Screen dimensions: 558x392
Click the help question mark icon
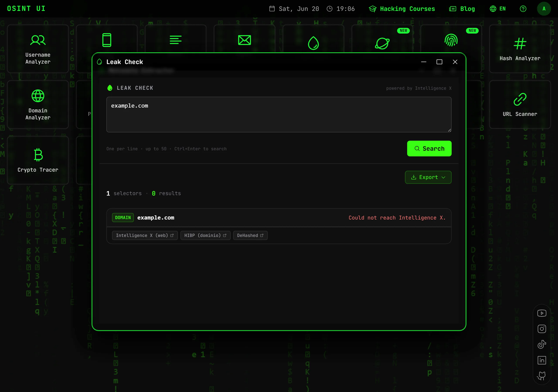523,9
